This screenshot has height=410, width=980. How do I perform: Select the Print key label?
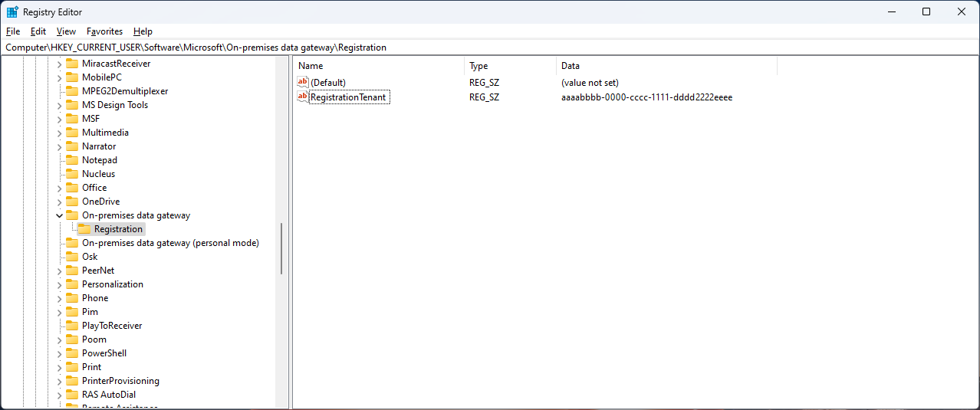pyautogui.click(x=91, y=367)
